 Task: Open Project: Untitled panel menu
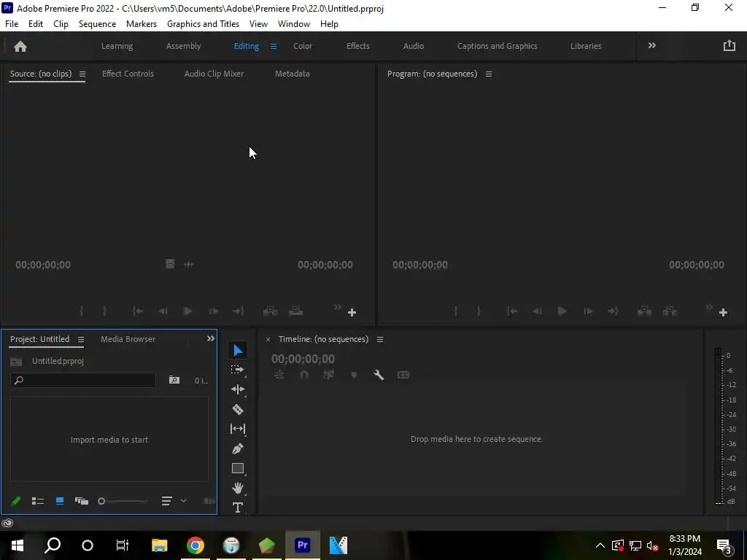(x=81, y=340)
